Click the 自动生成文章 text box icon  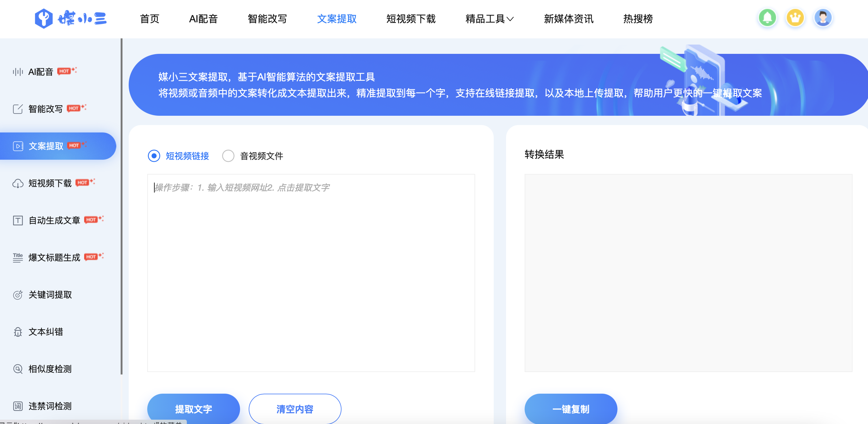18,220
